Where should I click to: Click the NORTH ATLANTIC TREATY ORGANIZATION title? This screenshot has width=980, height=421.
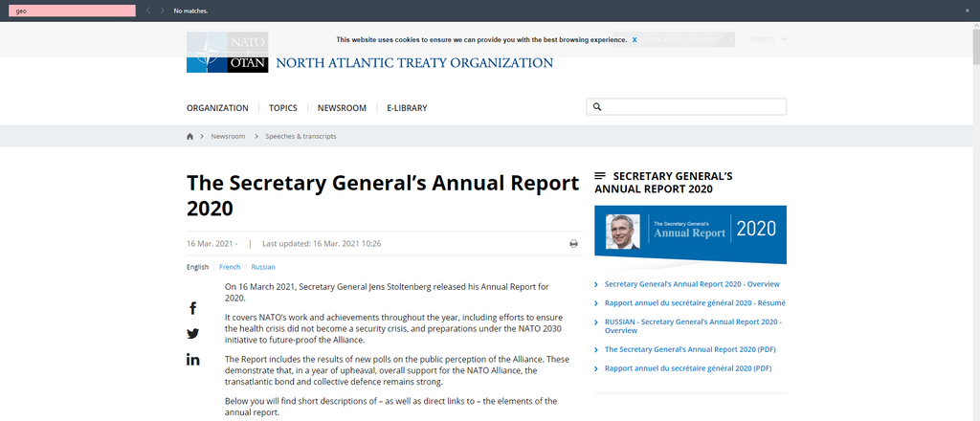tap(414, 63)
